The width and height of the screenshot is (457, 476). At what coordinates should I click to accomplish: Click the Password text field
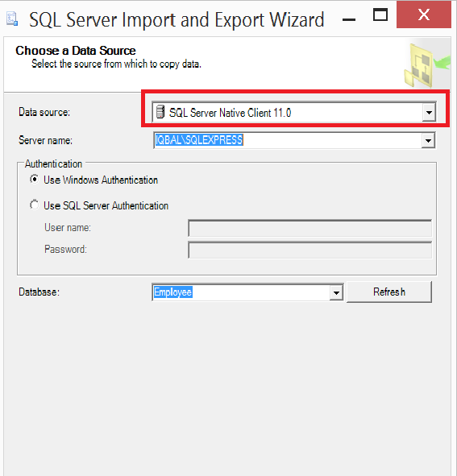310,250
